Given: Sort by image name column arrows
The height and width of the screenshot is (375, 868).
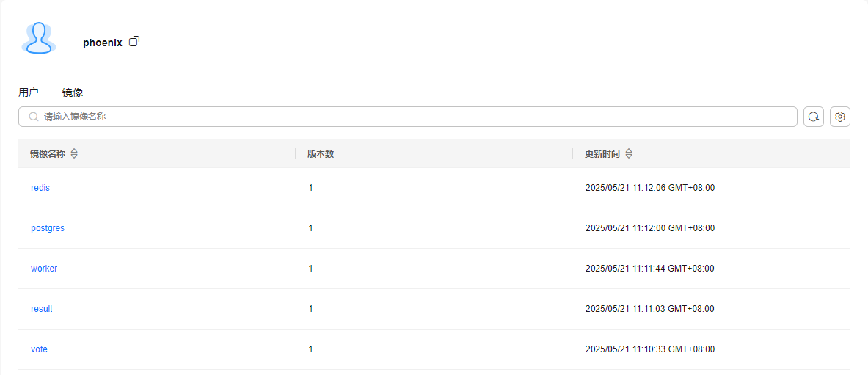Looking at the screenshot, I should (x=74, y=154).
